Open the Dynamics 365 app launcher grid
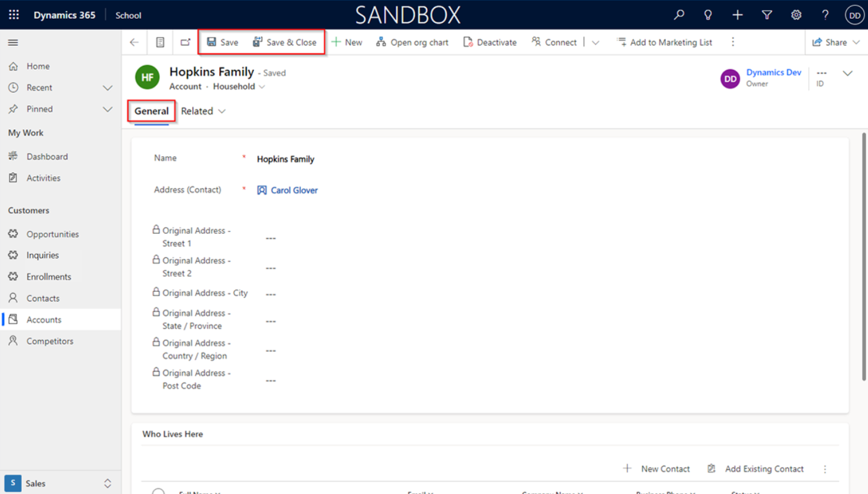This screenshot has height=494, width=868. (14, 15)
